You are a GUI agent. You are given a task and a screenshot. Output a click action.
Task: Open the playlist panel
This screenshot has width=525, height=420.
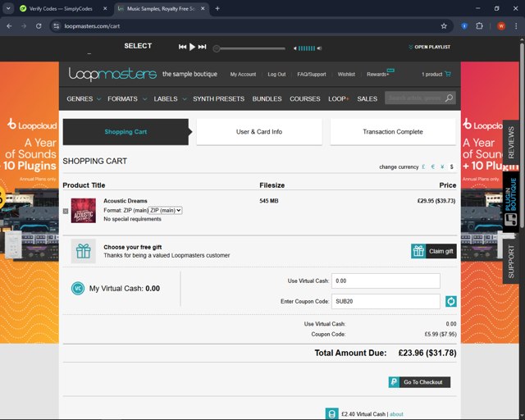click(x=429, y=47)
